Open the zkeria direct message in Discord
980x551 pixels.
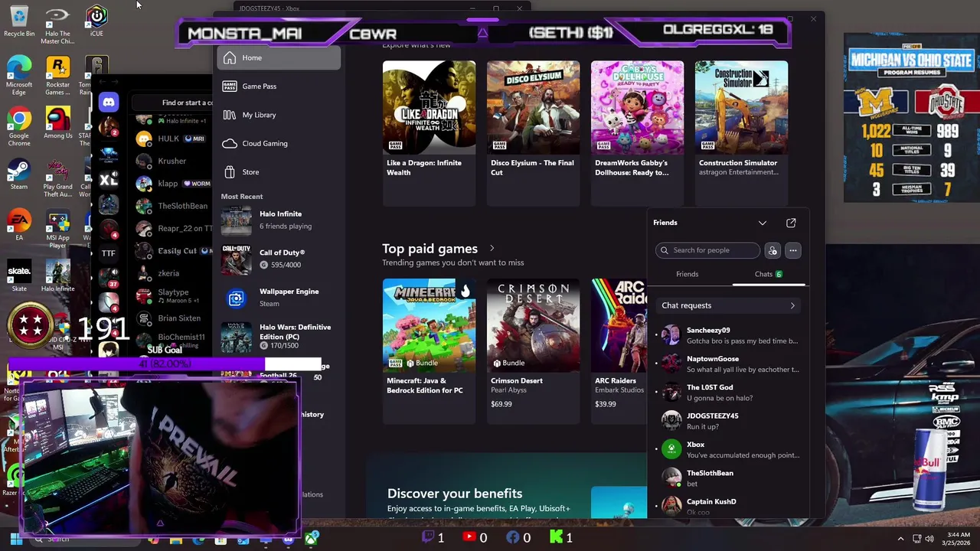pos(174,273)
